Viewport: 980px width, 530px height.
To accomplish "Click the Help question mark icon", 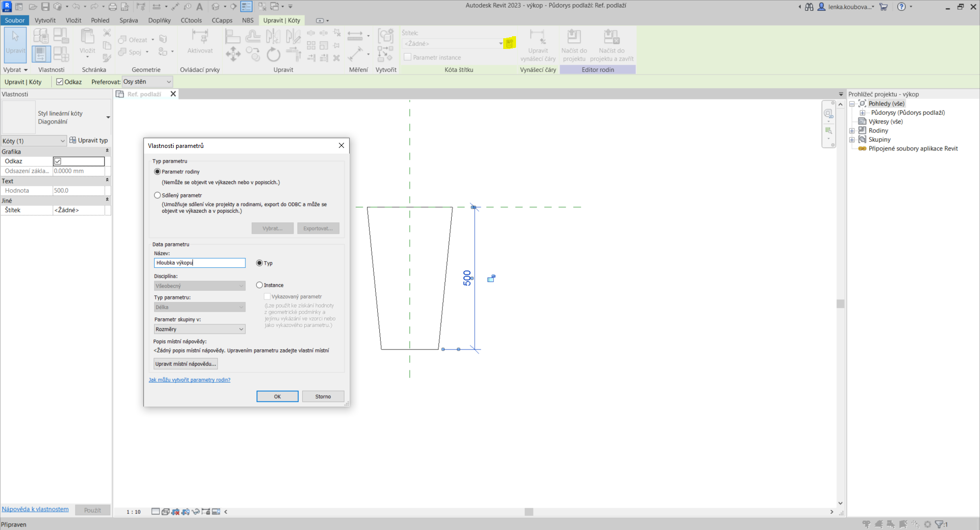I will point(901,7).
